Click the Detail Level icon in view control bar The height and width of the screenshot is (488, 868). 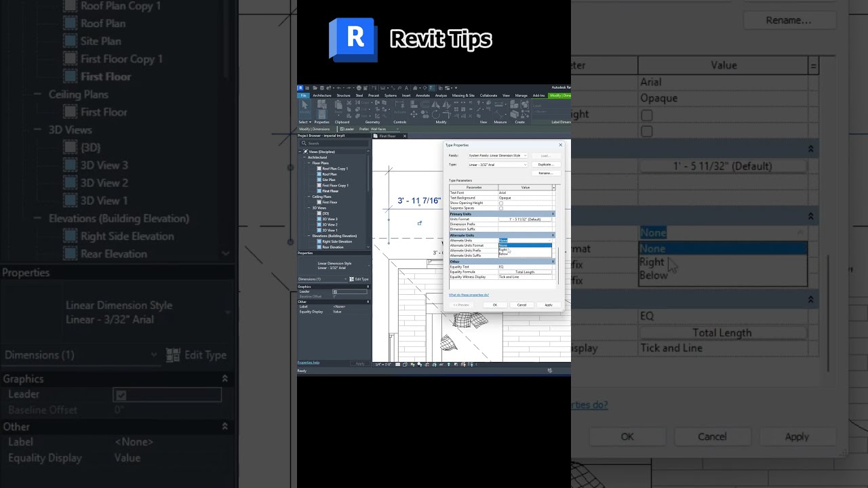[x=397, y=364]
